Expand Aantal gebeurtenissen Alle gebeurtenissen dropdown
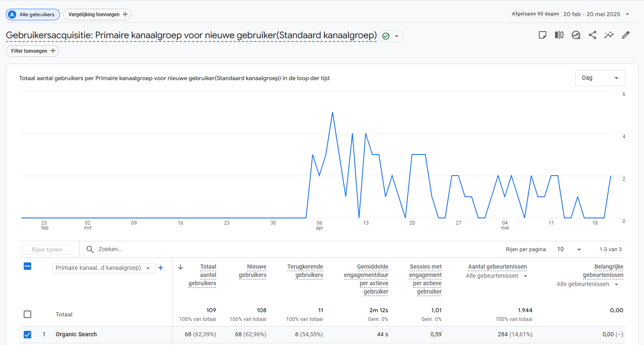The width and height of the screenshot is (644, 345). point(496,276)
